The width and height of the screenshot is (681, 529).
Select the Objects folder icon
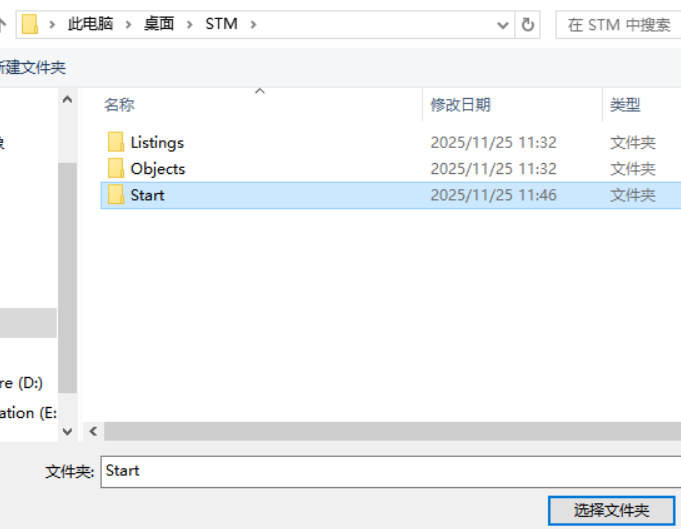(x=116, y=169)
